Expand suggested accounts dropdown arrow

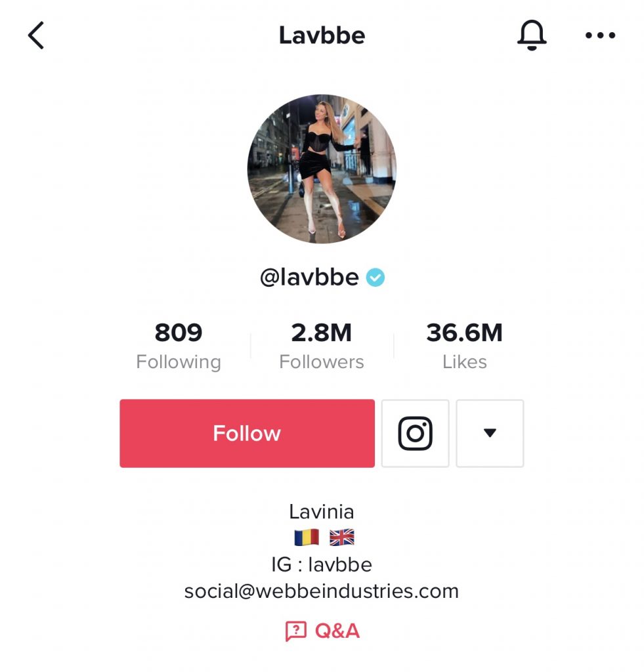click(x=490, y=433)
